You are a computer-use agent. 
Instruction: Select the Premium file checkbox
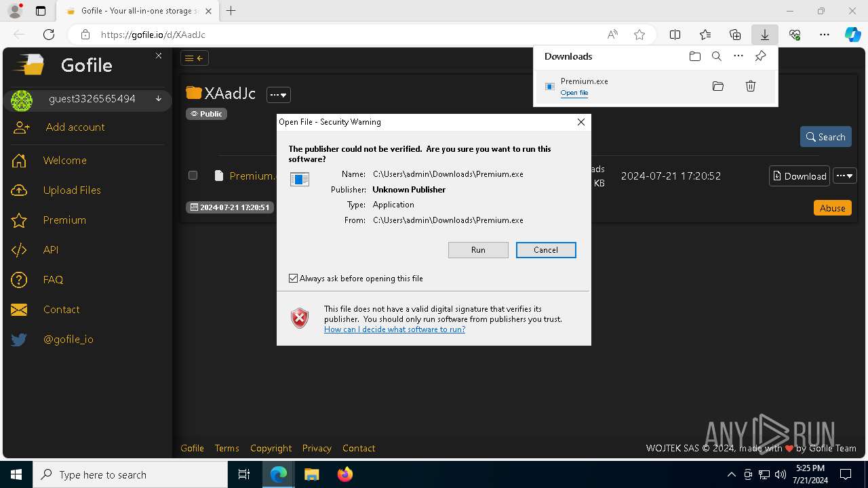tap(193, 175)
